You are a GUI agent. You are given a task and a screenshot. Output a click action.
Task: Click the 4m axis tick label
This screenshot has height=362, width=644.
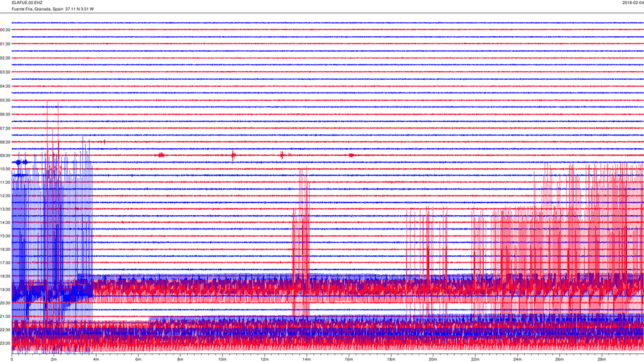tap(96, 359)
